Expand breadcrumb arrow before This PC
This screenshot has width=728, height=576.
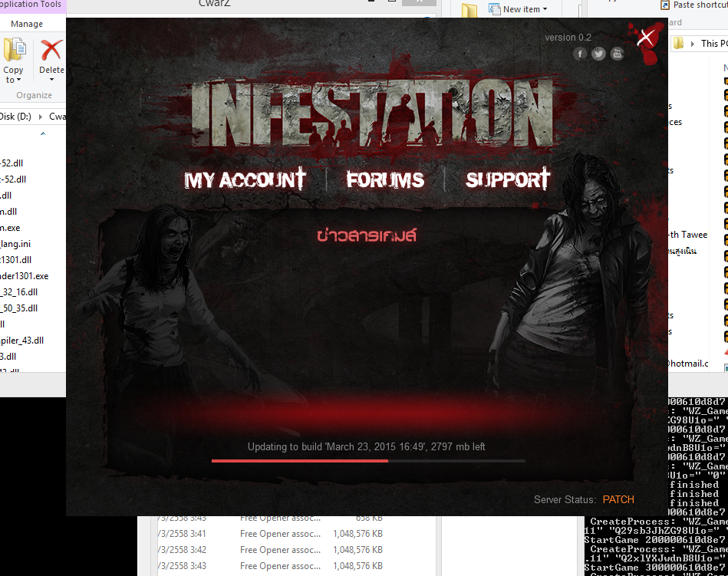(693, 44)
